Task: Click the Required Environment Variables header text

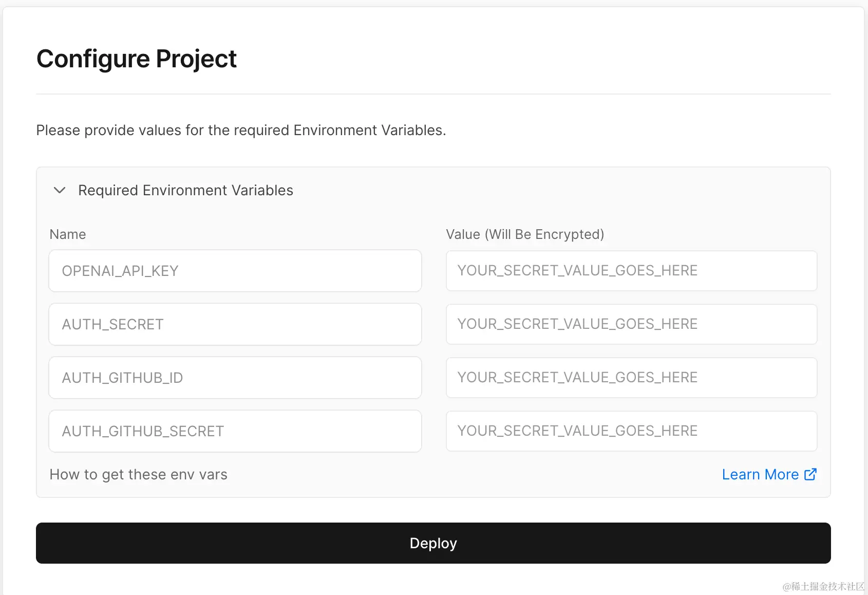Action: coord(185,190)
